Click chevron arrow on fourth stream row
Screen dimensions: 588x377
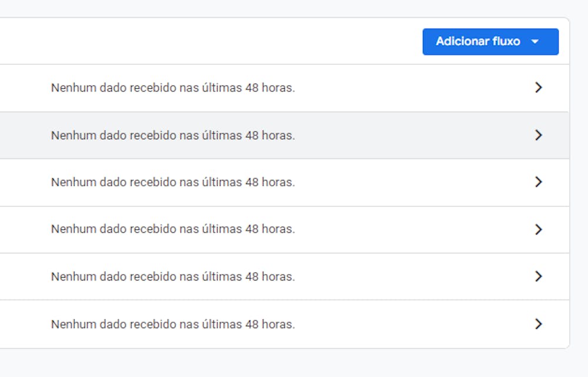point(538,229)
